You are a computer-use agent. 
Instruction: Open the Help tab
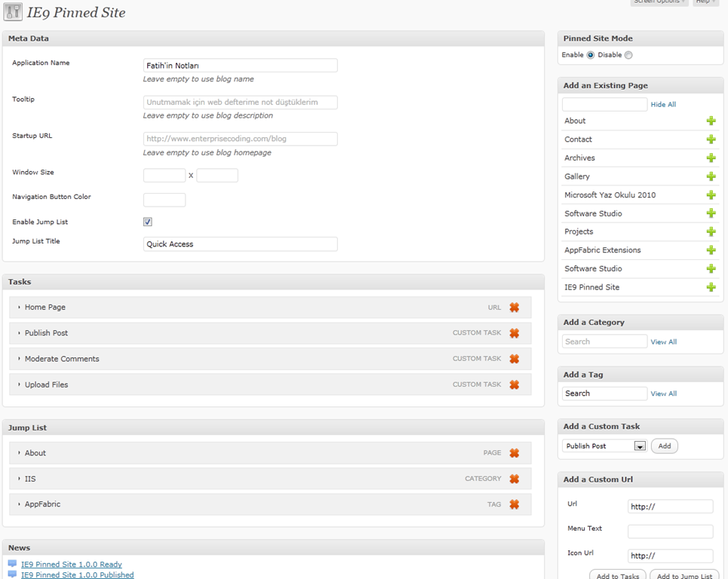(705, 2)
